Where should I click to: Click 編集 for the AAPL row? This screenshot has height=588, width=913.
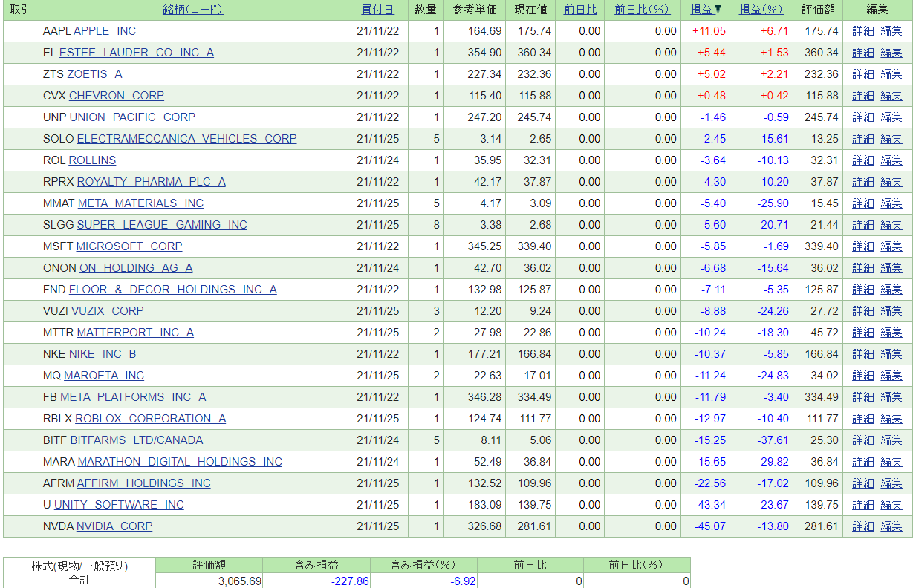891,31
